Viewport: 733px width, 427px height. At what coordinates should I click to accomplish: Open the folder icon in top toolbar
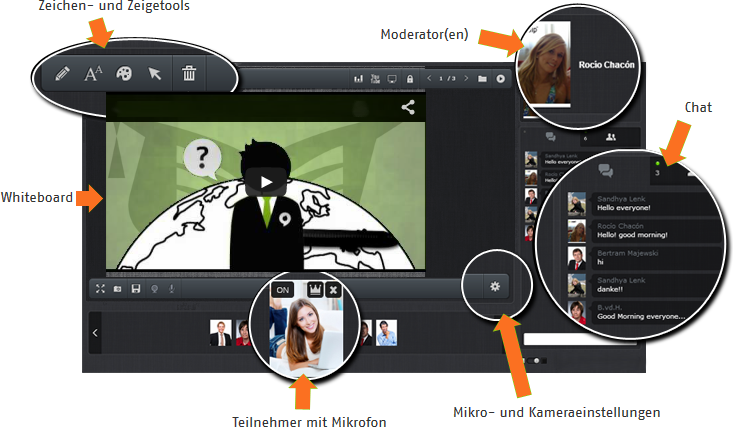tap(482, 78)
